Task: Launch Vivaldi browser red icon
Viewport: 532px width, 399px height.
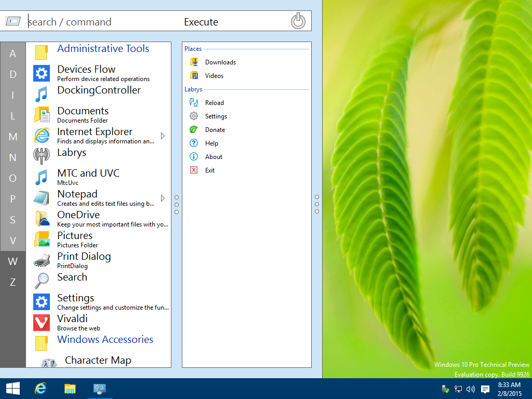Action: click(42, 322)
